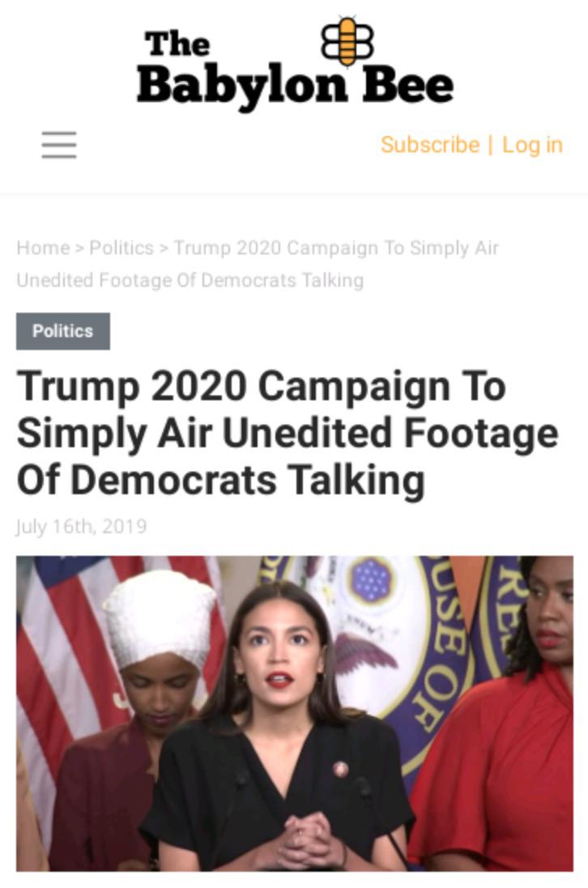Click the divider between Subscribe and Log in
588x888 pixels.
coord(490,144)
